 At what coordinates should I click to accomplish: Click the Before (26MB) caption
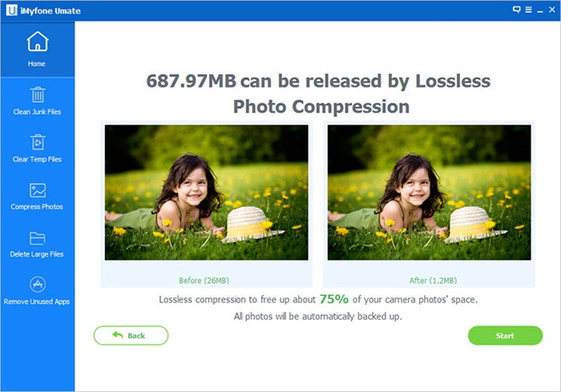(204, 281)
